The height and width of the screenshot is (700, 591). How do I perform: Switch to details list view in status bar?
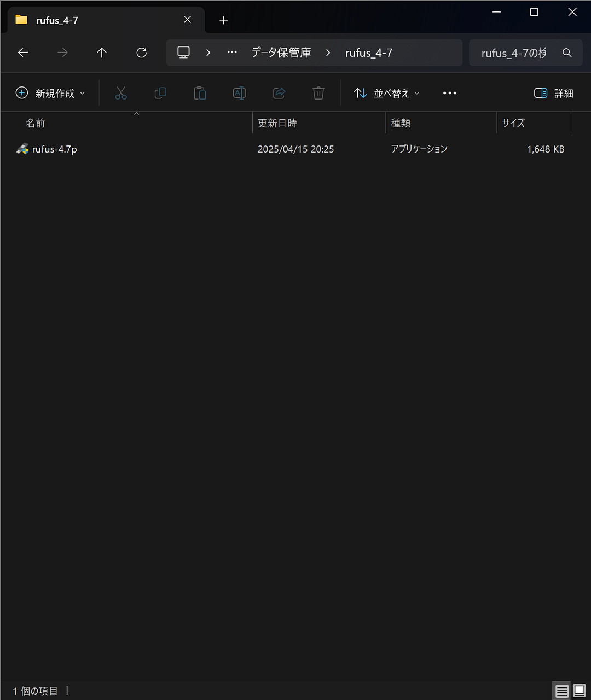562,691
